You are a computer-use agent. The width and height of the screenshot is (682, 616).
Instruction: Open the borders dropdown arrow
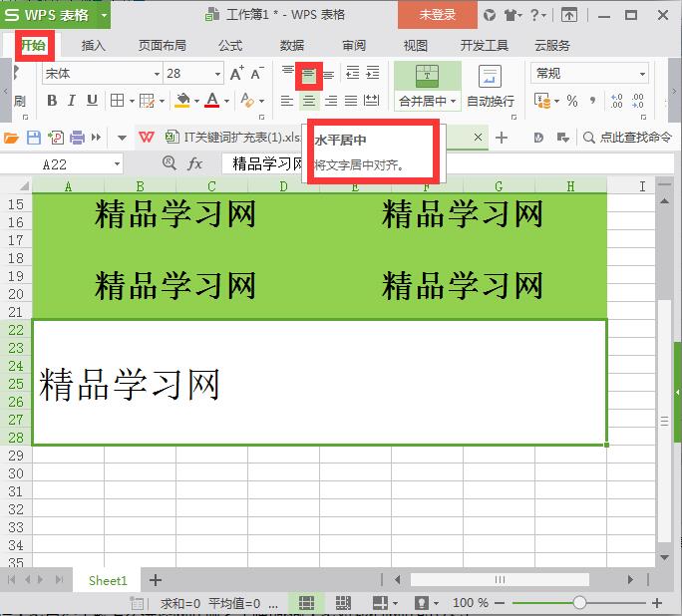[x=132, y=101]
